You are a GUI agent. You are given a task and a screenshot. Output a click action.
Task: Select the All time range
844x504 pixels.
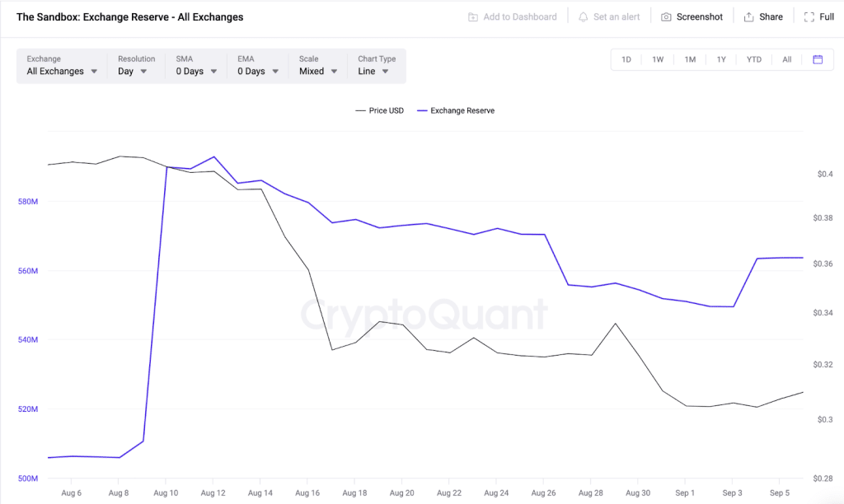(x=787, y=59)
